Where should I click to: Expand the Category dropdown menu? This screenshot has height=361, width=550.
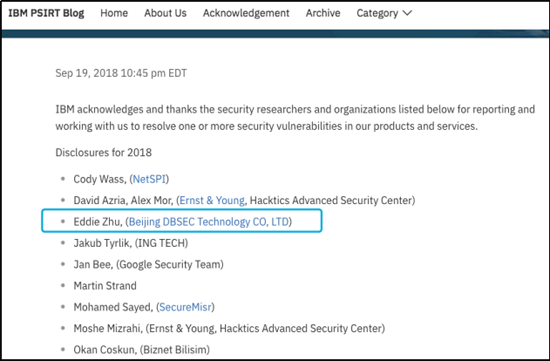coord(384,13)
